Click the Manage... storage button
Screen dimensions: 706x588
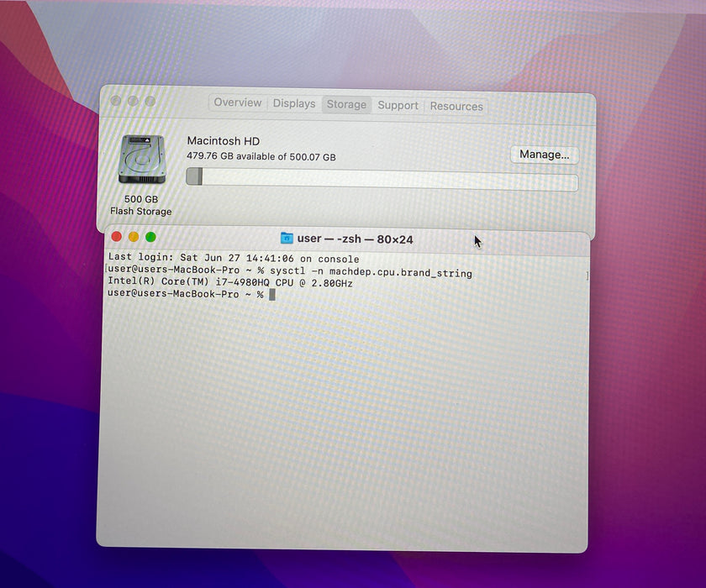pos(545,155)
